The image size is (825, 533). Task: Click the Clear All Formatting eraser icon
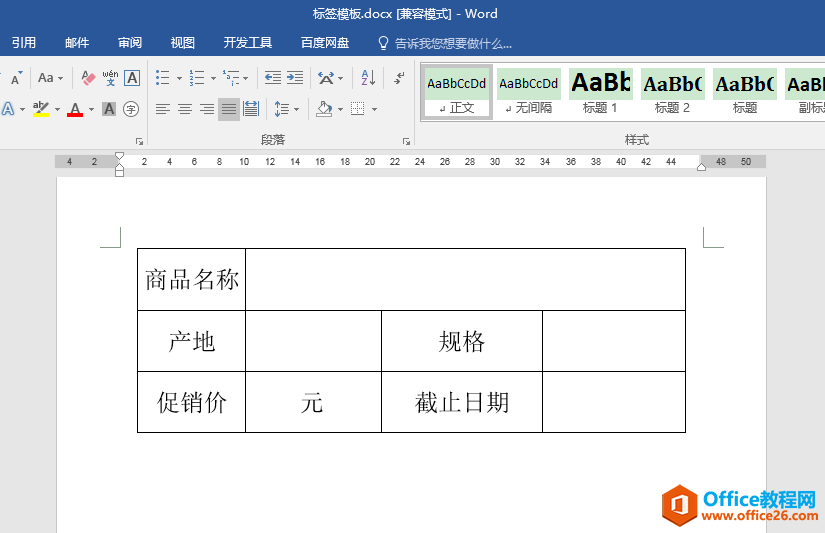(x=88, y=78)
